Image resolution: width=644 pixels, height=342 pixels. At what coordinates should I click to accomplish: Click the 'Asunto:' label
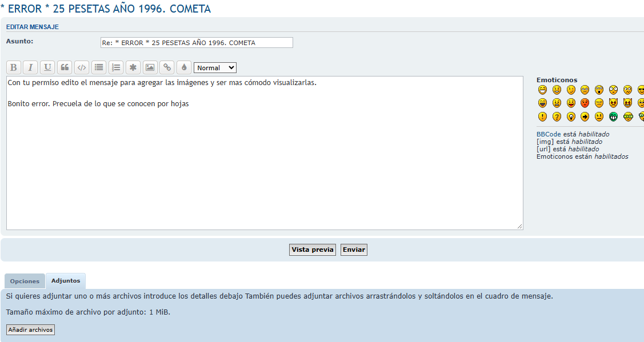tap(19, 41)
